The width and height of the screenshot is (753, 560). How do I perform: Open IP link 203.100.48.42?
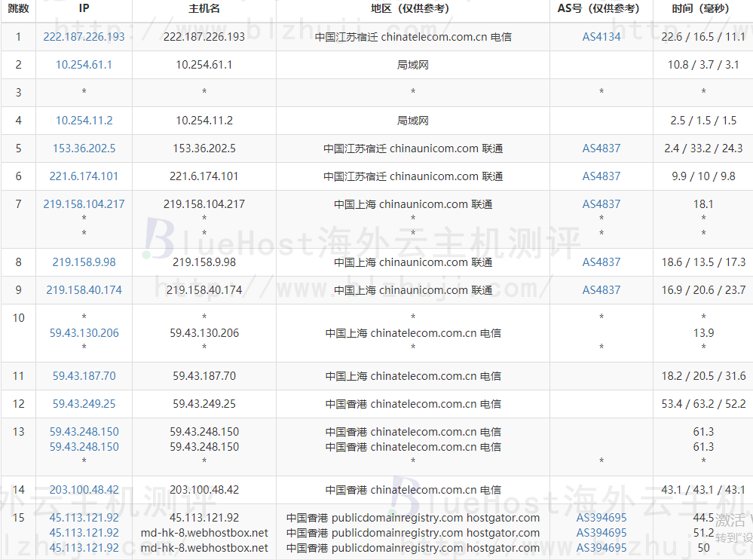(x=84, y=489)
